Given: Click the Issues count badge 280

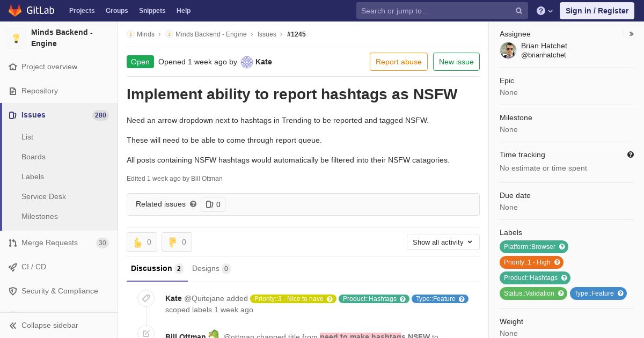Looking at the screenshot, I should (100, 115).
